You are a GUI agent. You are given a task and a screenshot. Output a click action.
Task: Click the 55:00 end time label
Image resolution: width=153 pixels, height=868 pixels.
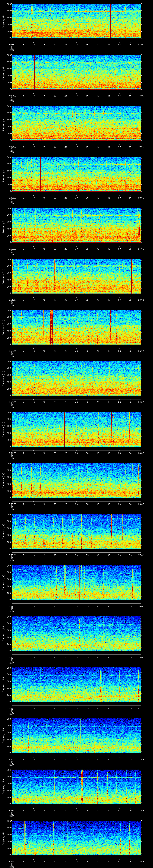tap(141, 453)
